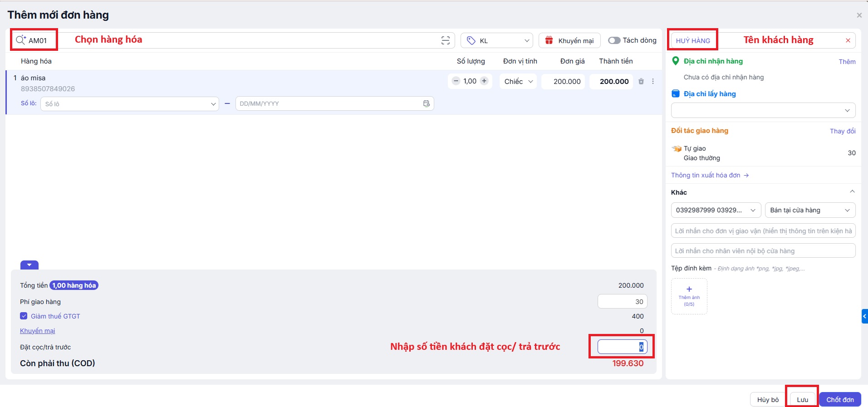Image resolution: width=868 pixels, height=407 pixels.
Task: Click the Lưu button
Action: point(802,399)
